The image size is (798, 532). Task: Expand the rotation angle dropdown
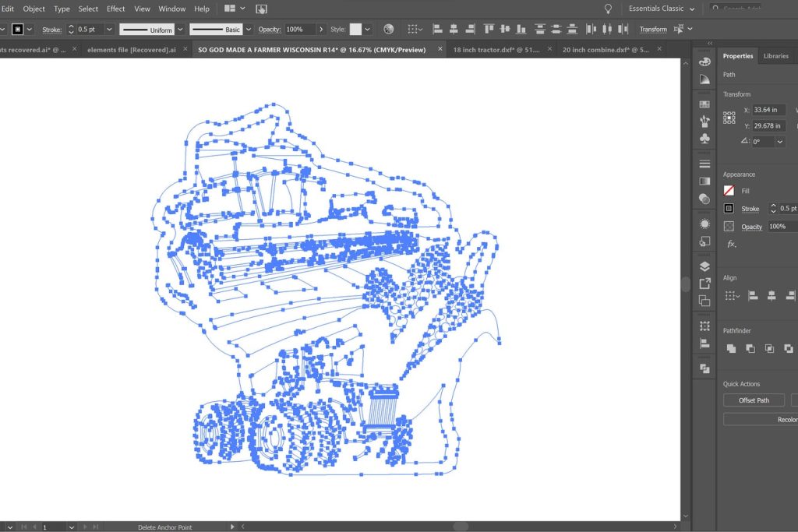[x=780, y=142]
